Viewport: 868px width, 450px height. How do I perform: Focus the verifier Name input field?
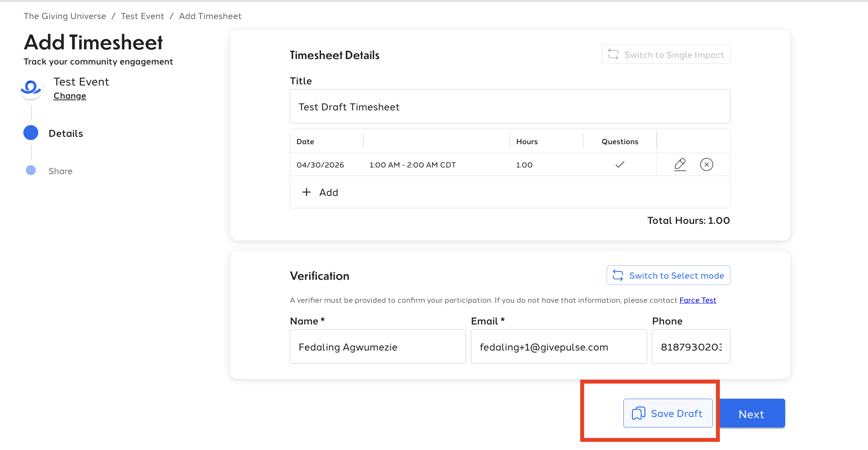pos(378,347)
